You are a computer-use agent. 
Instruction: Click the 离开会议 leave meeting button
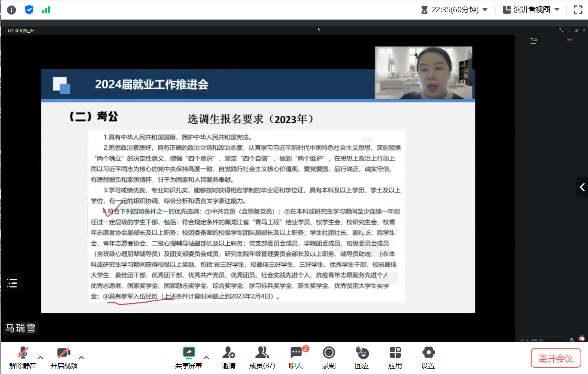click(x=556, y=358)
